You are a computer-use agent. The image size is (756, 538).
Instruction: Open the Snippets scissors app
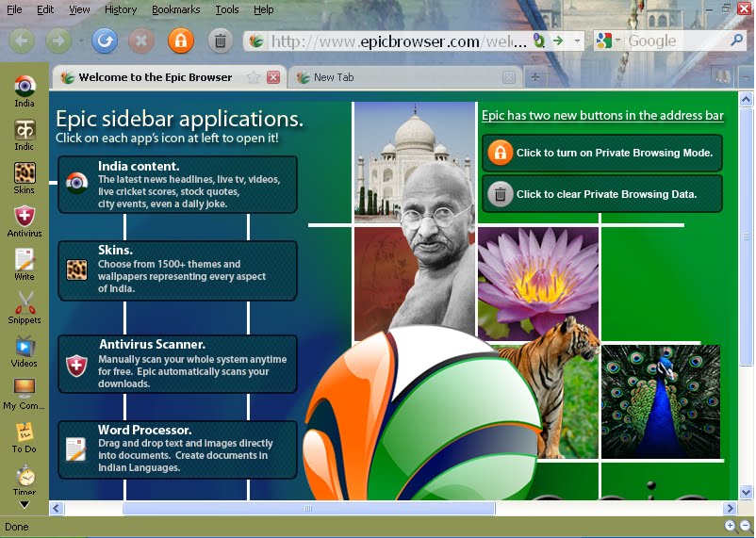tap(25, 307)
